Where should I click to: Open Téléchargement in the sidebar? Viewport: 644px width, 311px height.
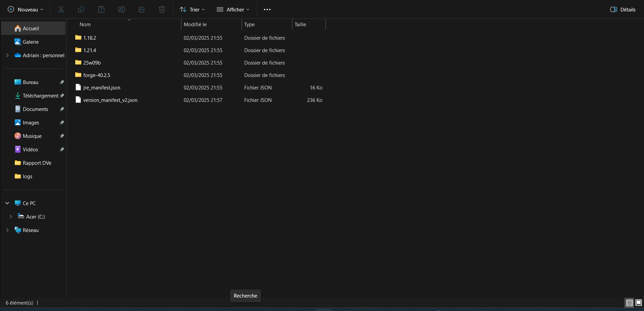coord(34,95)
